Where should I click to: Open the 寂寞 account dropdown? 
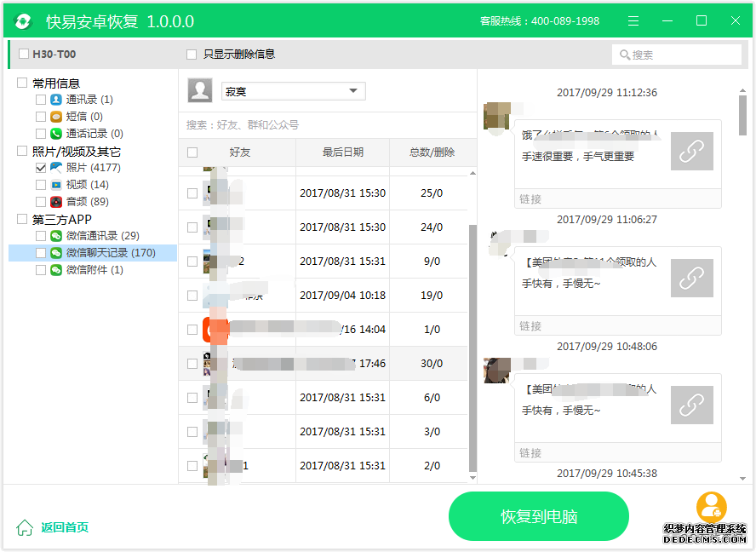(x=293, y=91)
